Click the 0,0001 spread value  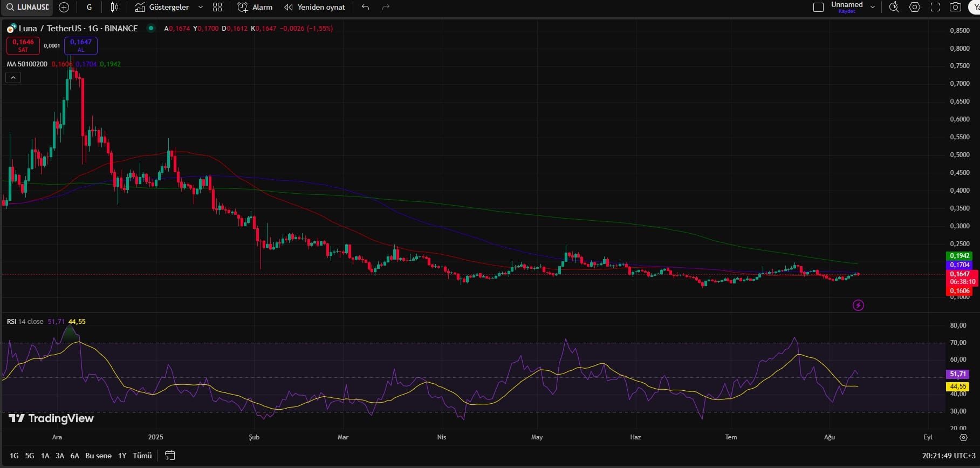[x=52, y=46]
